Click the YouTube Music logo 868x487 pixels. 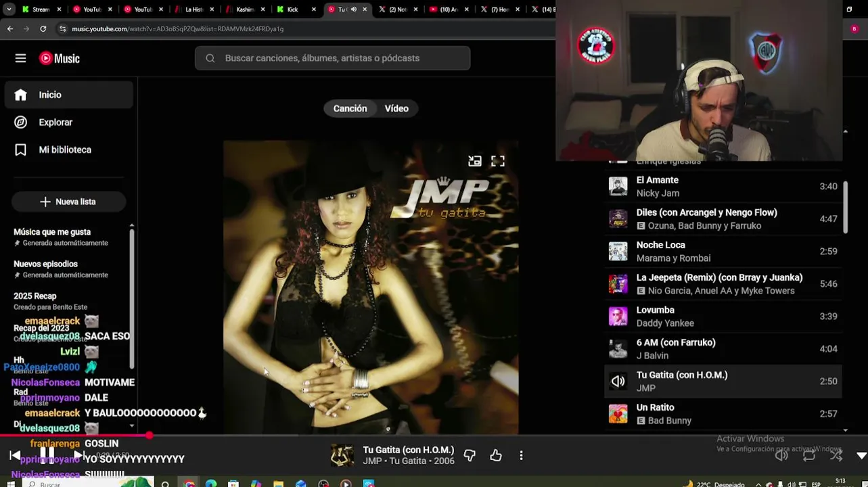click(60, 58)
